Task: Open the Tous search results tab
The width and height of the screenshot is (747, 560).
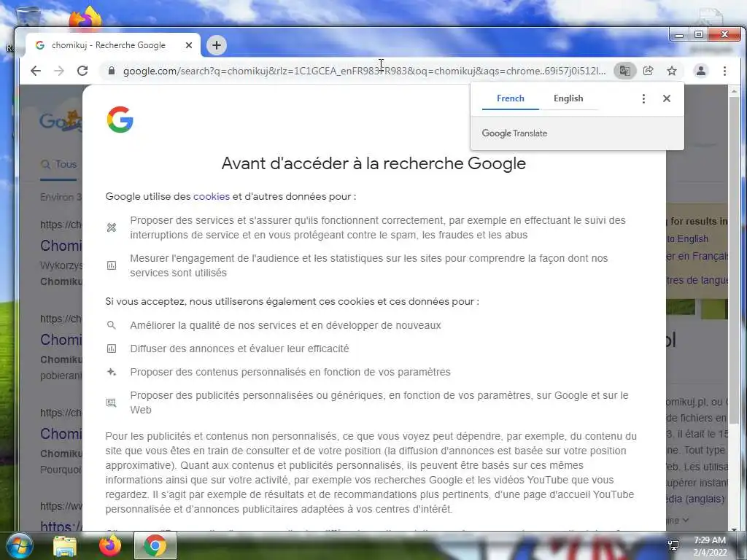Action: coord(58,164)
